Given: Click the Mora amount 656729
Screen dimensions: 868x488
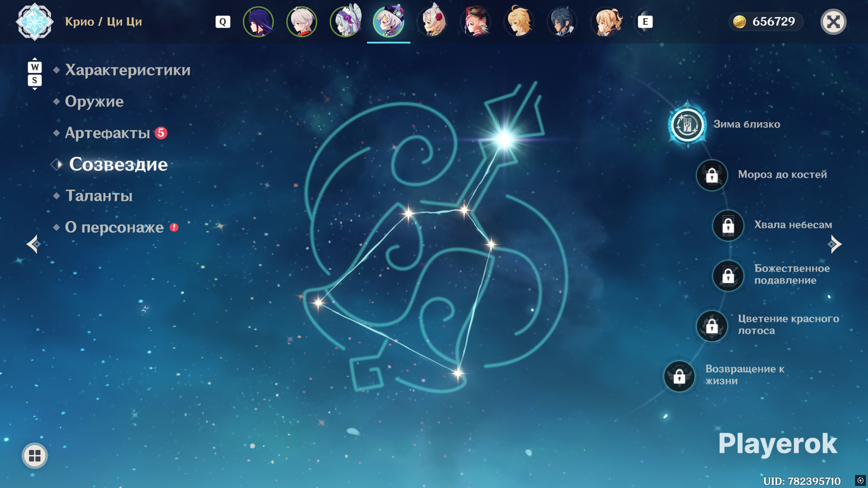Looking at the screenshot, I should tap(774, 22).
